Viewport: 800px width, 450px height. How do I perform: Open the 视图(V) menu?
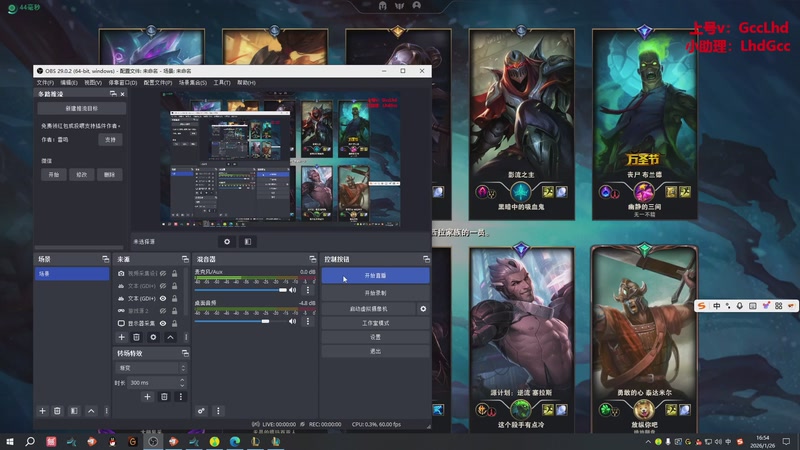(93, 83)
